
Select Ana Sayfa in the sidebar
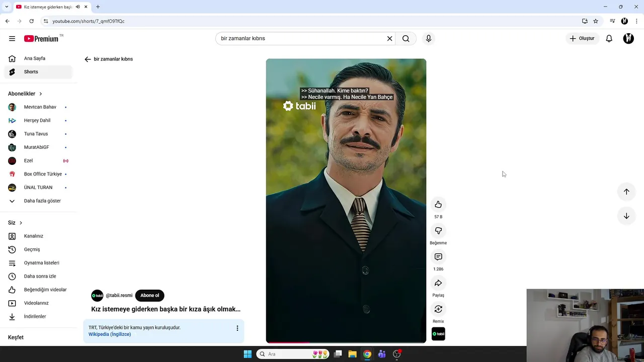(x=38, y=58)
